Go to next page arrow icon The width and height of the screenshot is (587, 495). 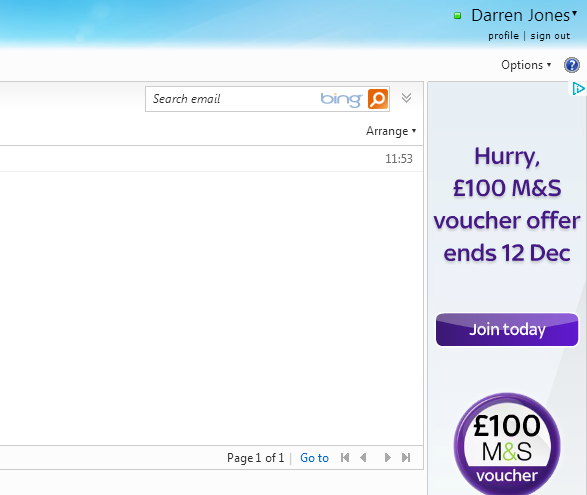click(x=387, y=458)
